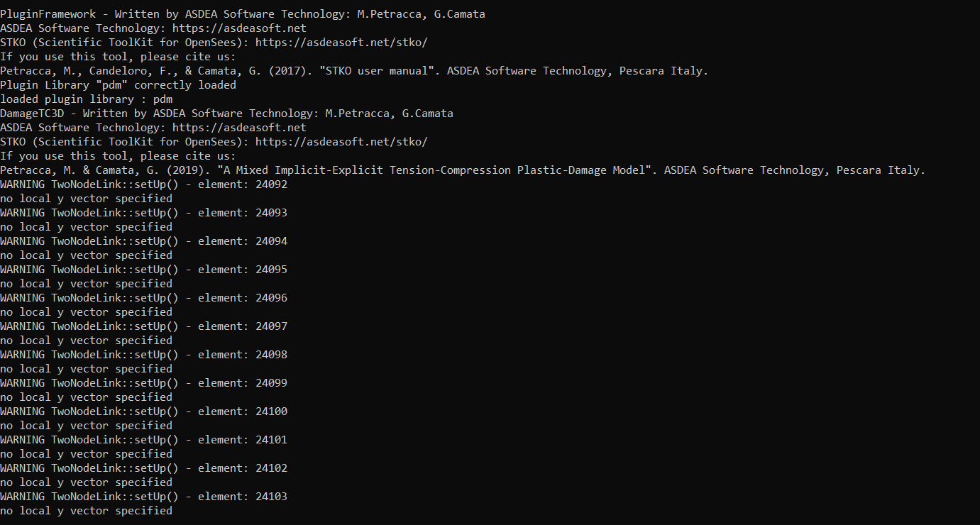Image resolution: width=980 pixels, height=525 pixels.
Task: Select the element 24094 warning line
Action: pyautogui.click(x=144, y=241)
